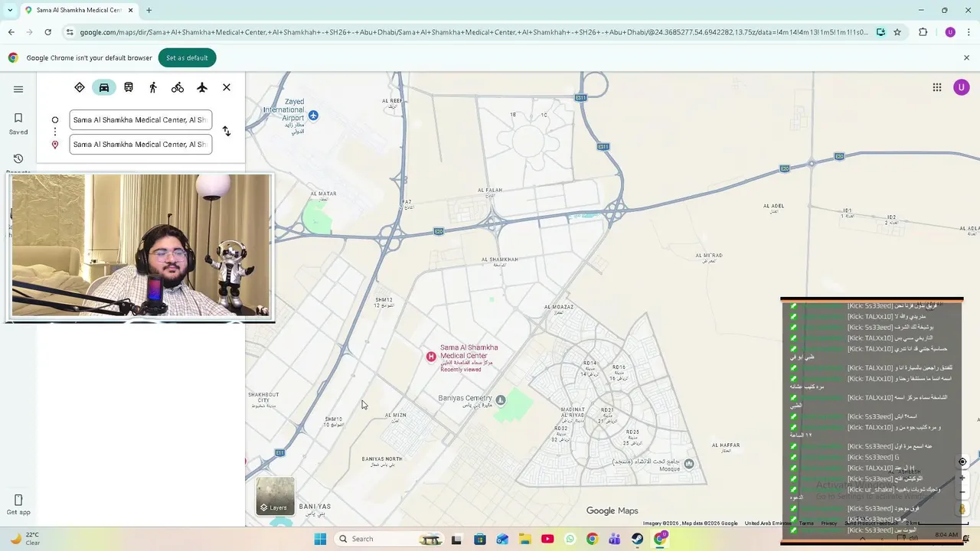Zoom in on the map

coord(962,478)
